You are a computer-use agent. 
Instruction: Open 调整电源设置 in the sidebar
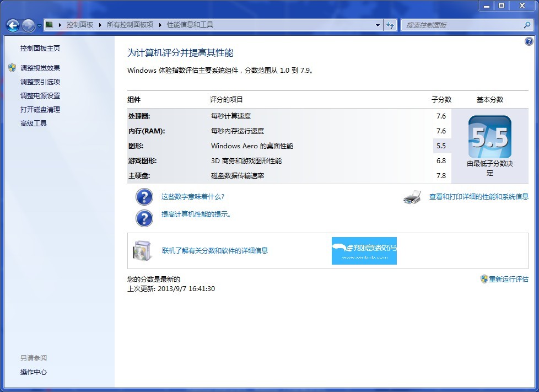click(40, 95)
